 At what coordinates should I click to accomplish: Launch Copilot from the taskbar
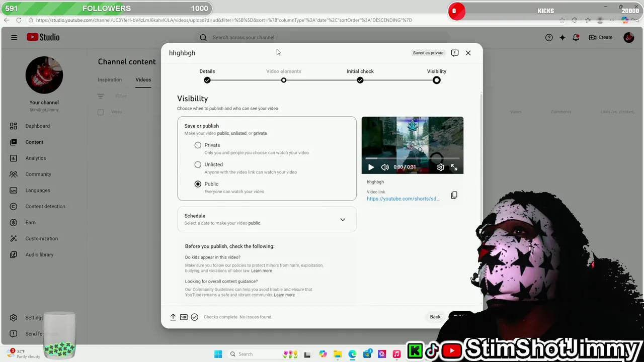(x=323, y=354)
